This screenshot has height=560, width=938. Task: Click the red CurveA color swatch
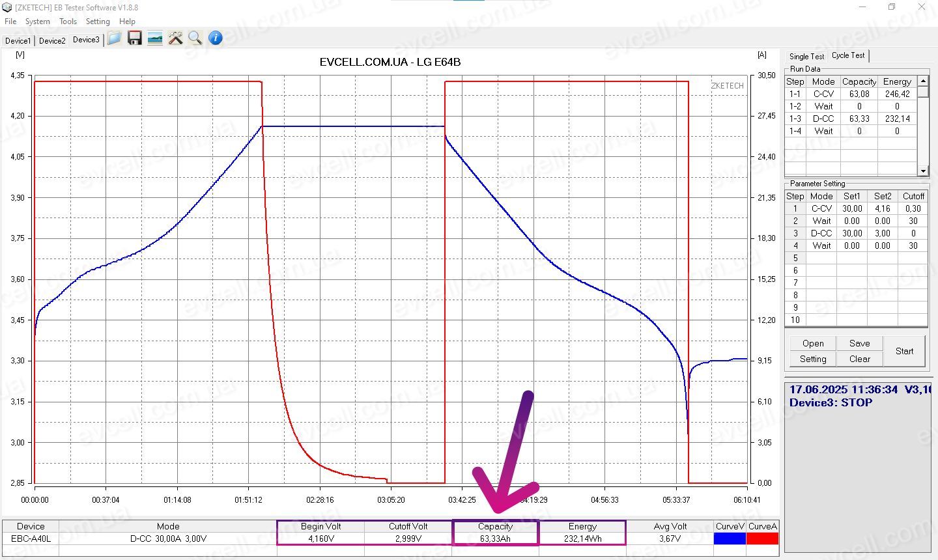tap(762, 539)
